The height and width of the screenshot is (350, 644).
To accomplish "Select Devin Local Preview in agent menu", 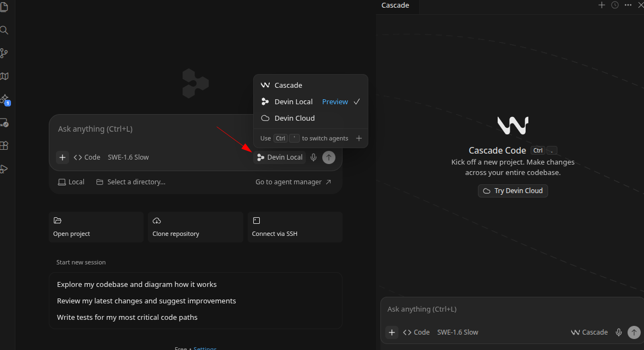I will pyautogui.click(x=311, y=101).
